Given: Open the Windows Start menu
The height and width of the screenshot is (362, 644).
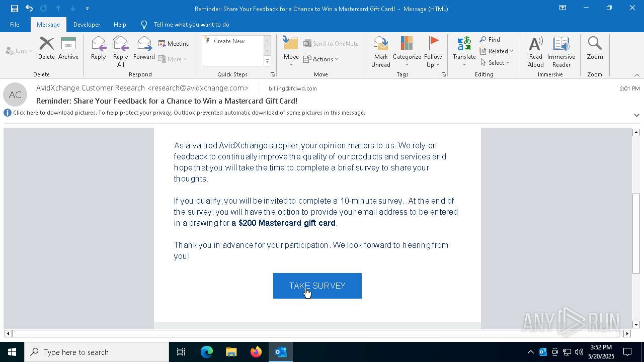Looking at the screenshot, I should pos(12,352).
